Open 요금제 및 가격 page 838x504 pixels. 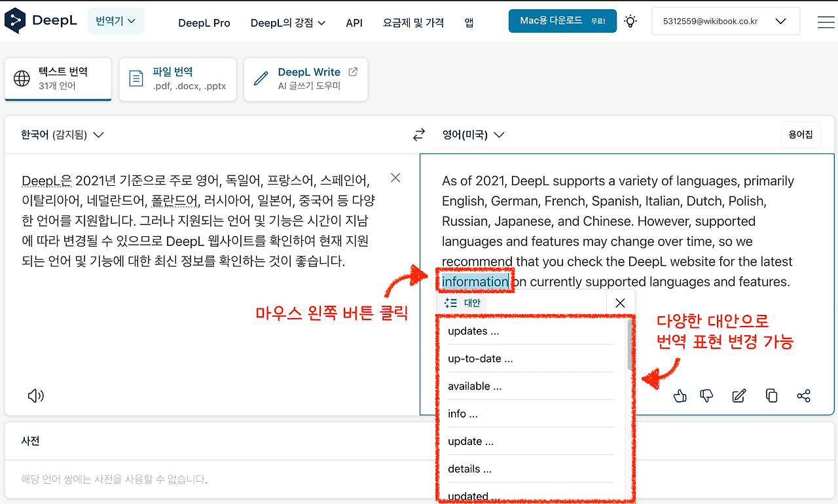pyautogui.click(x=413, y=22)
